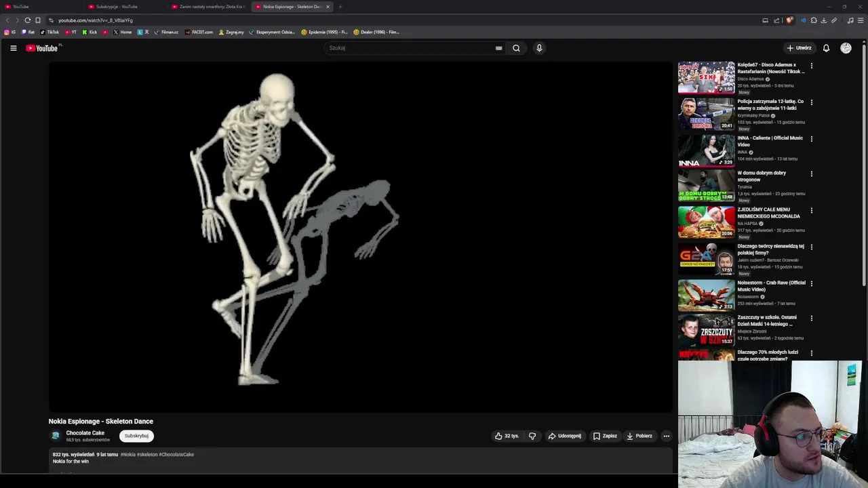This screenshot has width=868, height=488.
Task: Open the Zagraj.my bookmark
Action: pyautogui.click(x=231, y=32)
